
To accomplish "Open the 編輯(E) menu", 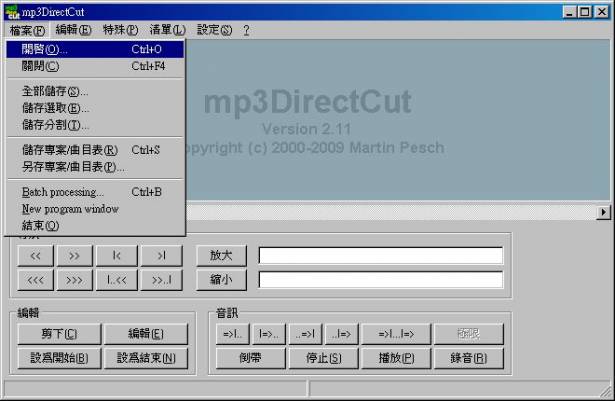I will (x=73, y=30).
